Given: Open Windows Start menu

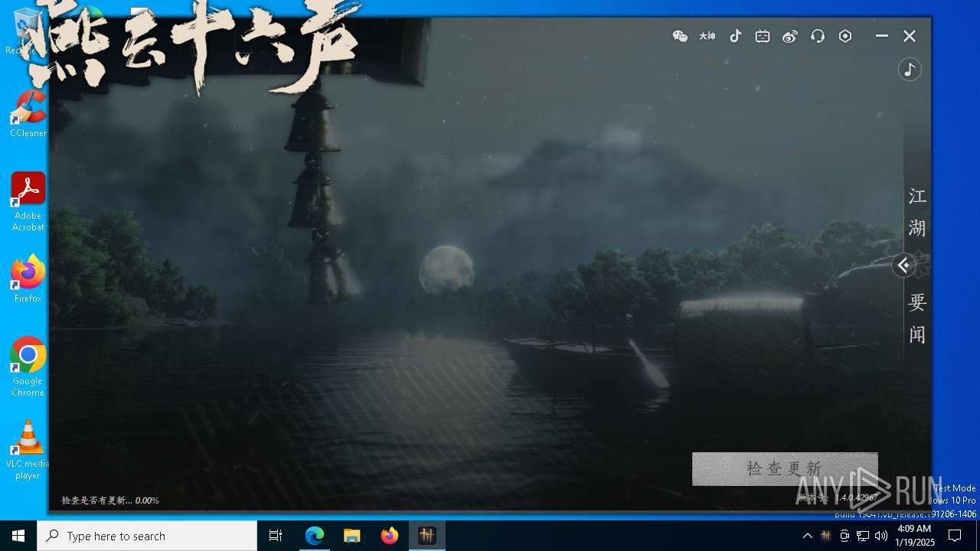Looking at the screenshot, I should [x=18, y=536].
